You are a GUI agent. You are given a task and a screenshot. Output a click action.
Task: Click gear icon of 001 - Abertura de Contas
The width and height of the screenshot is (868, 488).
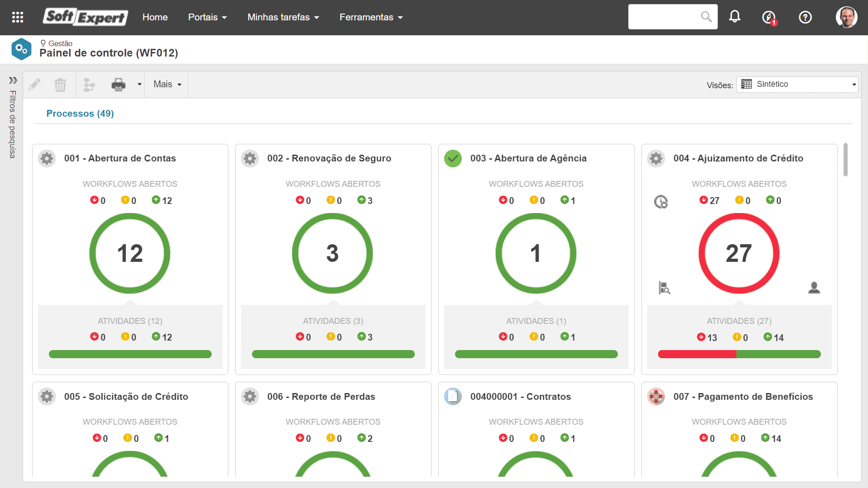(x=47, y=158)
